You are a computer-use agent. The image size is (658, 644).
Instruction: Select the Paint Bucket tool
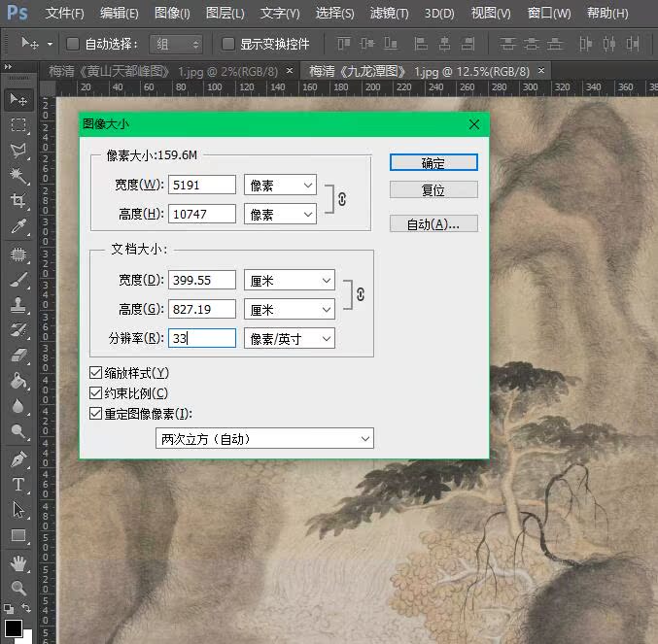[x=18, y=381]
